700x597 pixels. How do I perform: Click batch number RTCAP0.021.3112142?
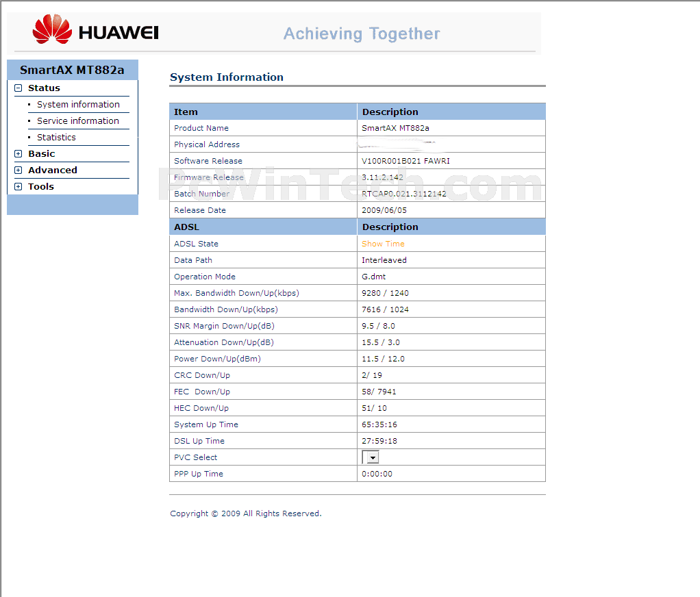404,194
